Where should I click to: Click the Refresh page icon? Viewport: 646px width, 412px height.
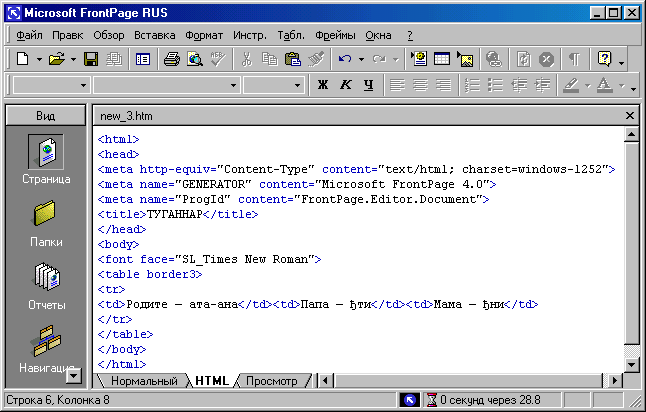(523, 60)
